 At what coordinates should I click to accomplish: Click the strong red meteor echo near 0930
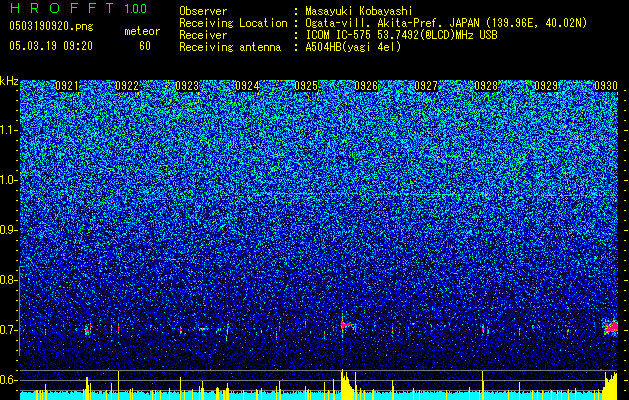(x=611, y=327)
